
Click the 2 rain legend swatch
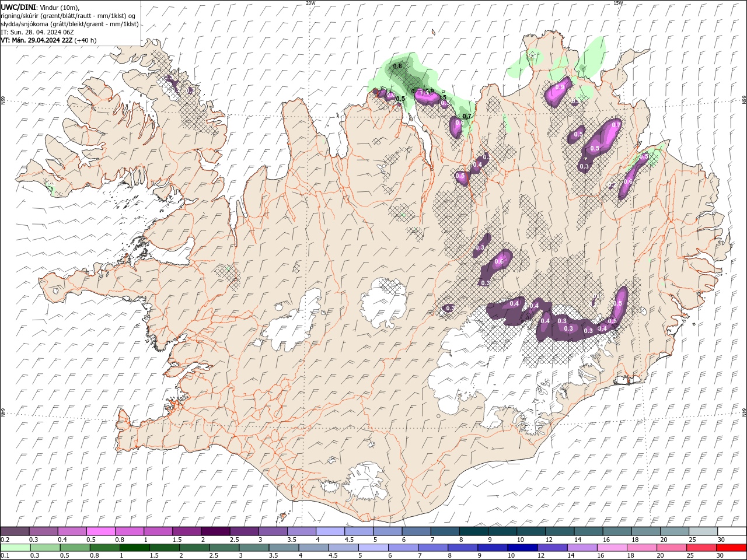pos(194,547)
